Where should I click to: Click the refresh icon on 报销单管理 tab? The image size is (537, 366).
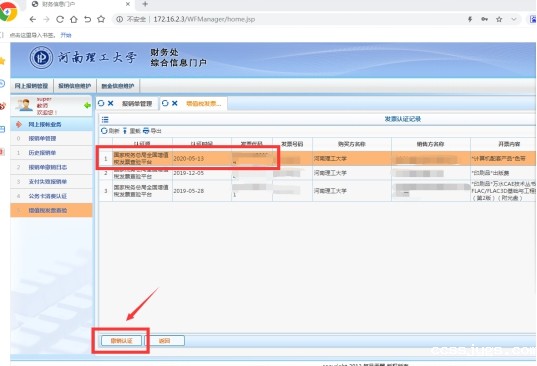101,103
